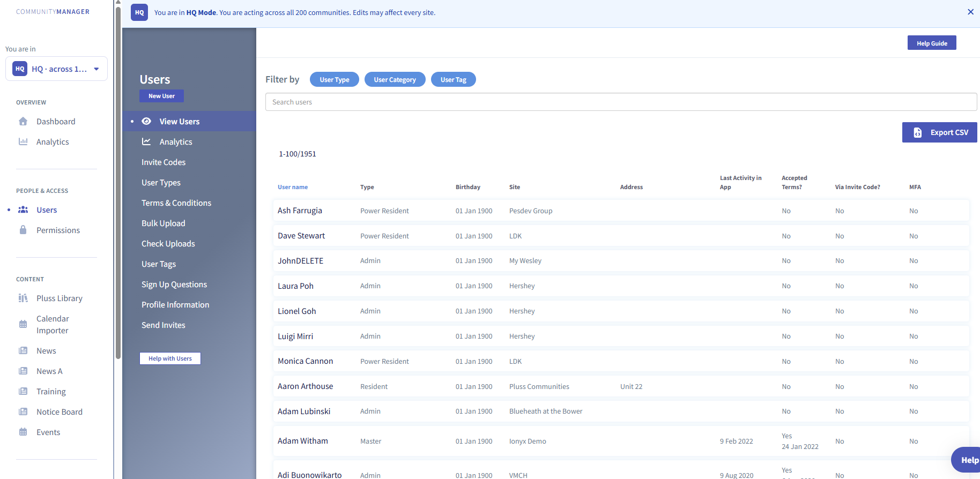Screen dimensions: 980x479
Task: Click the HQ badge icon in the banner
Action: 139,12
